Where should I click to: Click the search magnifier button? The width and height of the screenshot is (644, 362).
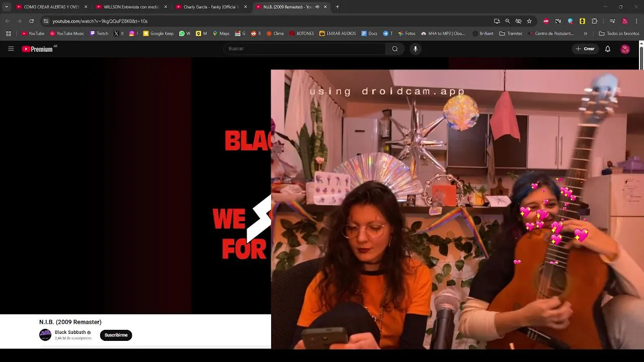coord(395,49)
